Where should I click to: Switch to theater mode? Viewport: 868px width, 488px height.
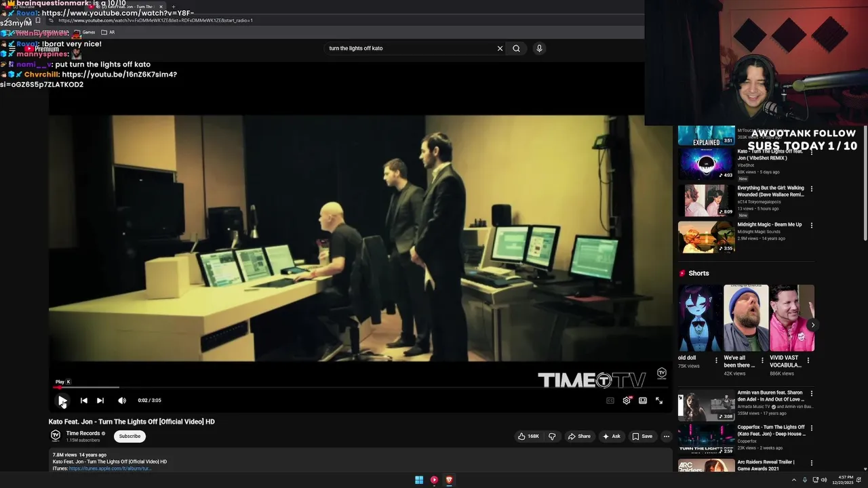(643, 401)
